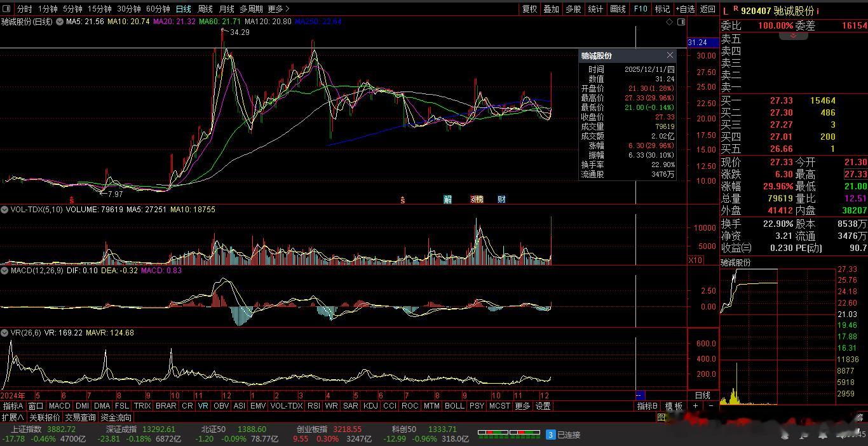This screenshot has width=868, height=446.
Task: Enable the 叠加 overlay option
Action: click(x=551, y=9)
